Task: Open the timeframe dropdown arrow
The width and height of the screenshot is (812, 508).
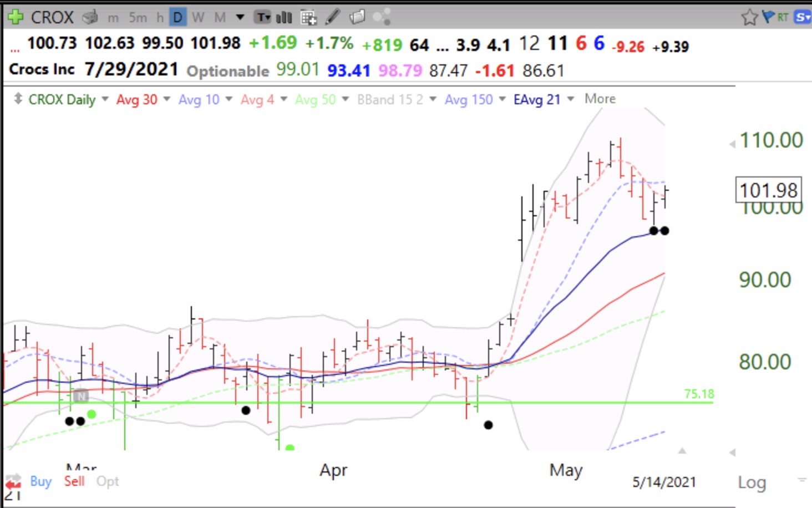Action: click(x=240, y=17)
